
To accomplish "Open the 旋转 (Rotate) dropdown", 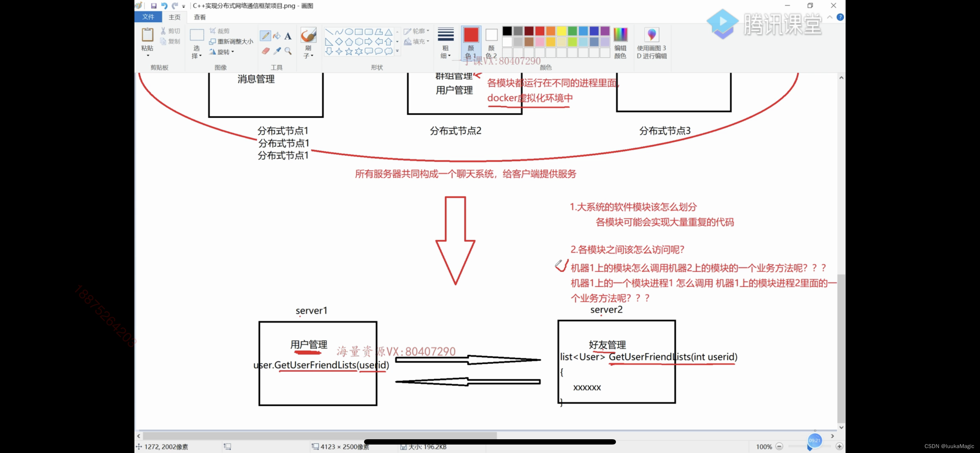I will coord(222,52).
